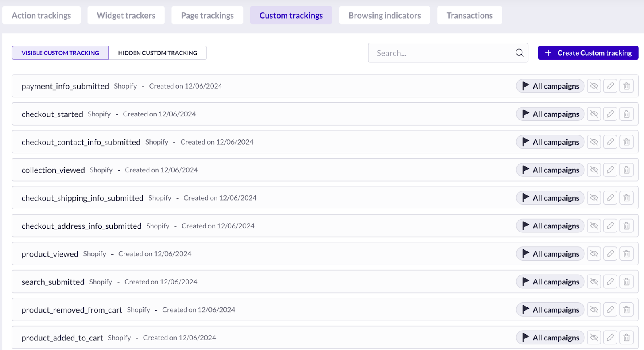Click the product_removed_from_cart name text
The image size is (644, 350).
click(72, 310)
